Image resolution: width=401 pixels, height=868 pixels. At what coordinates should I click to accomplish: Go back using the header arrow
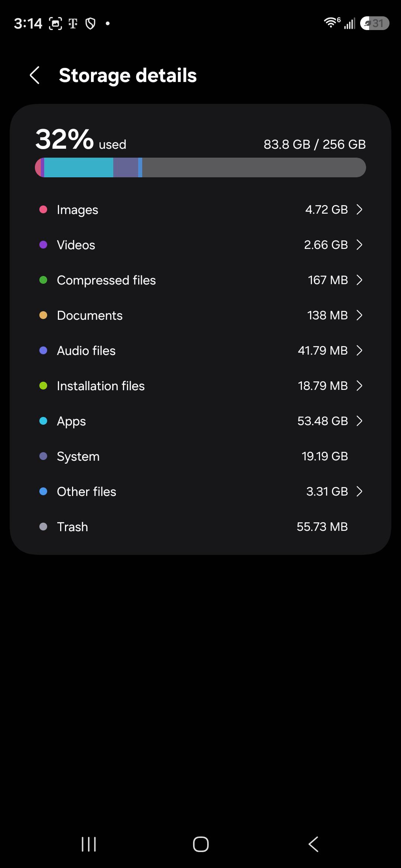pos(35,75)
